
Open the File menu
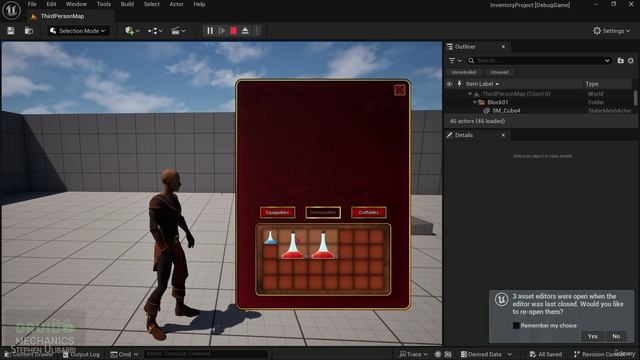point(32,4)
